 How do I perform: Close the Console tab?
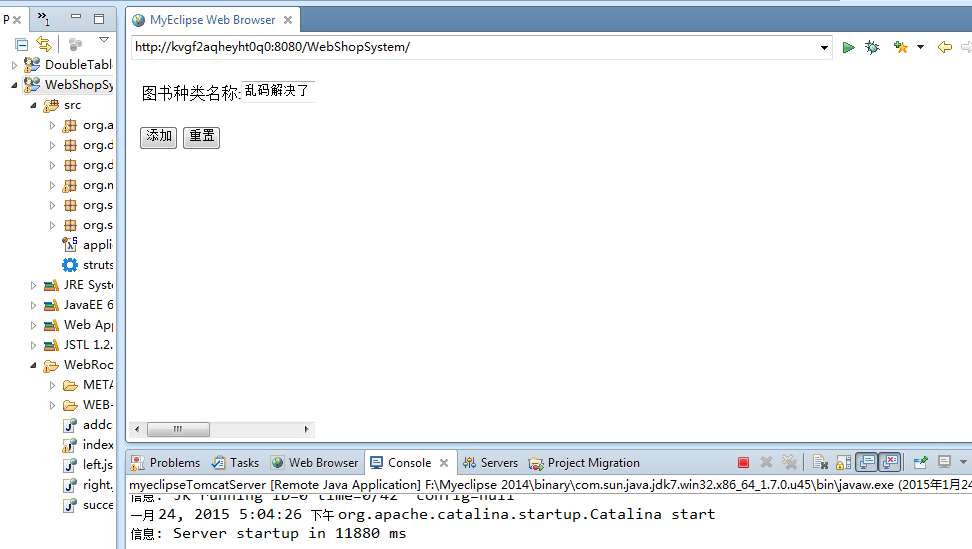point(444,463)
